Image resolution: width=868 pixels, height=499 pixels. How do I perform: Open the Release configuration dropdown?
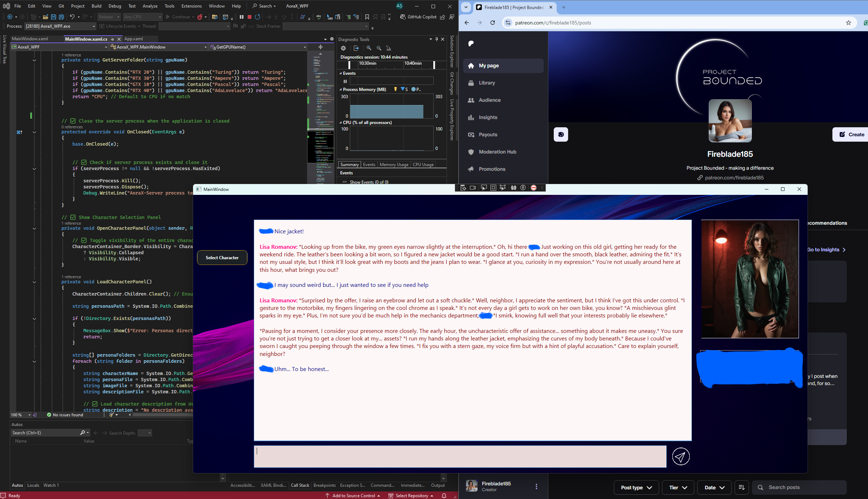pos(109,17)
